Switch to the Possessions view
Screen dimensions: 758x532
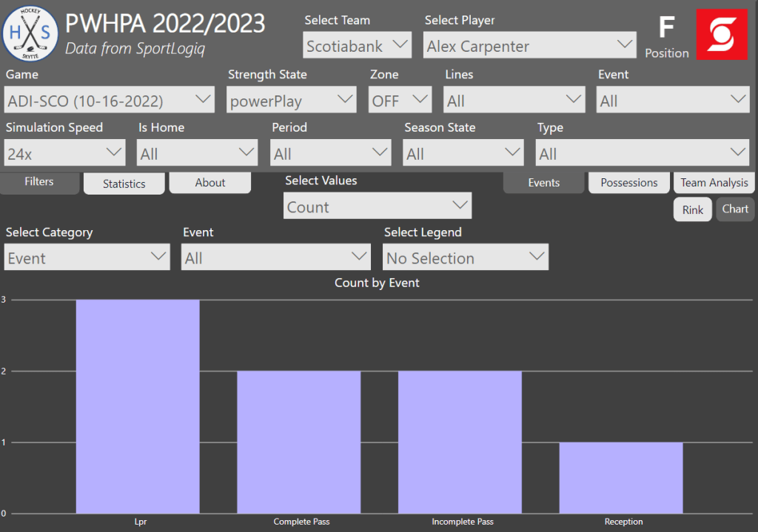coord(629,183)
